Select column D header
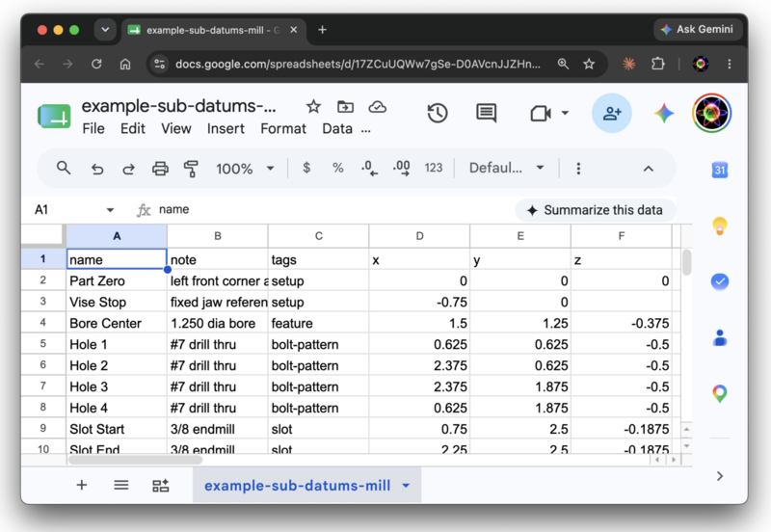 pyautogui.click(x=419, y=236)
